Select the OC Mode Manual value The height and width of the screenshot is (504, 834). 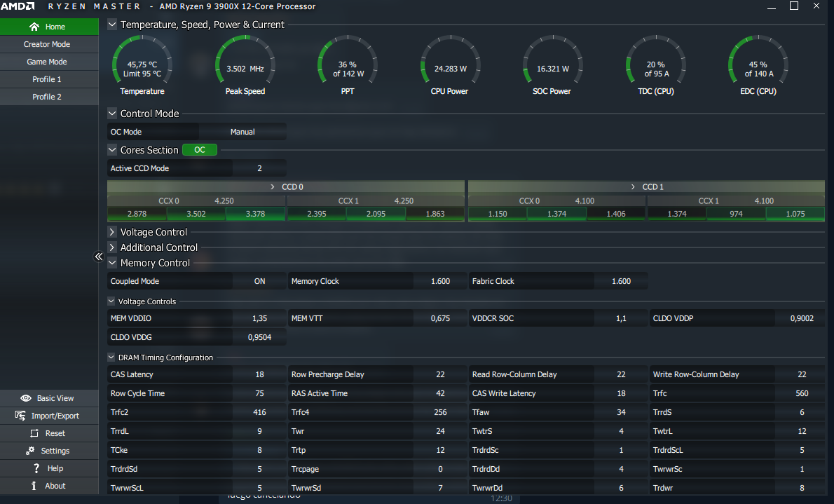pos(242,132)
